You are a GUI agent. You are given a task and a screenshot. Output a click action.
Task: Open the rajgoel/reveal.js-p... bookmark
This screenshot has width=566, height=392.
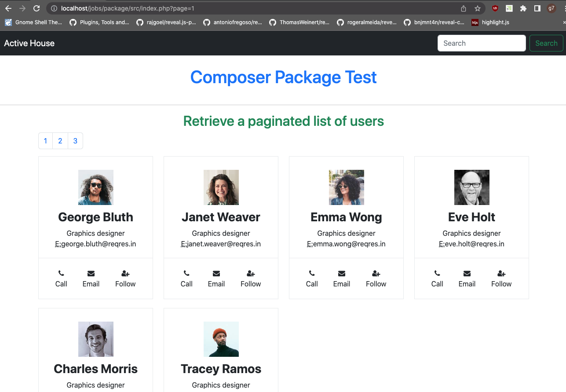(166, 22)
